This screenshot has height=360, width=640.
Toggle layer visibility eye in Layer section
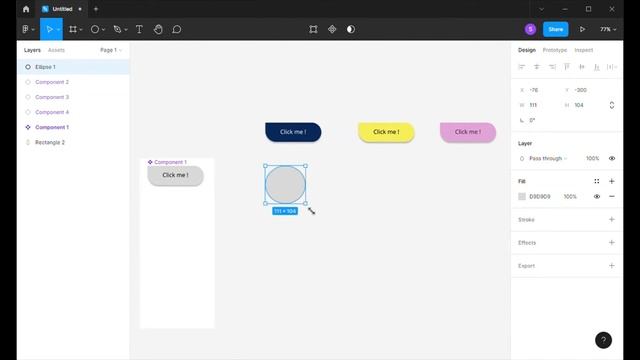611,158
